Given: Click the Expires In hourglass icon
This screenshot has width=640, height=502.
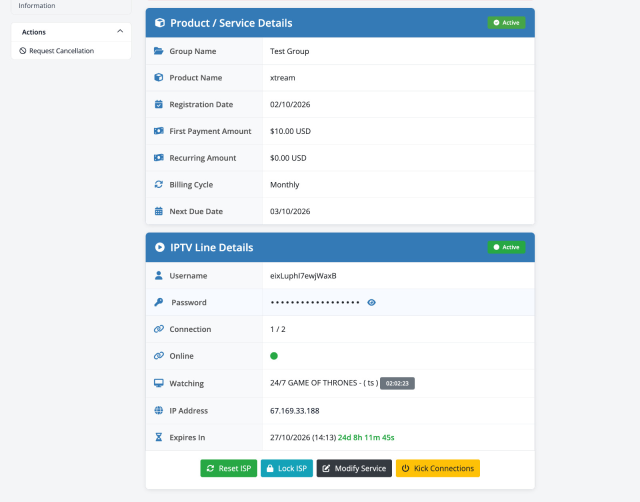Looking at the screenshot, I should pyautogui.click(x=159, y=437).
